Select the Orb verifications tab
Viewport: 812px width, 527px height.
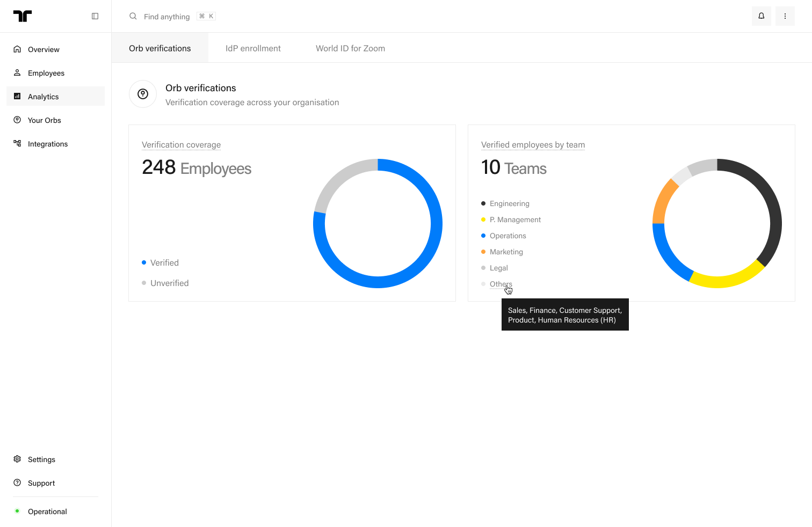[x=160, y=48]
